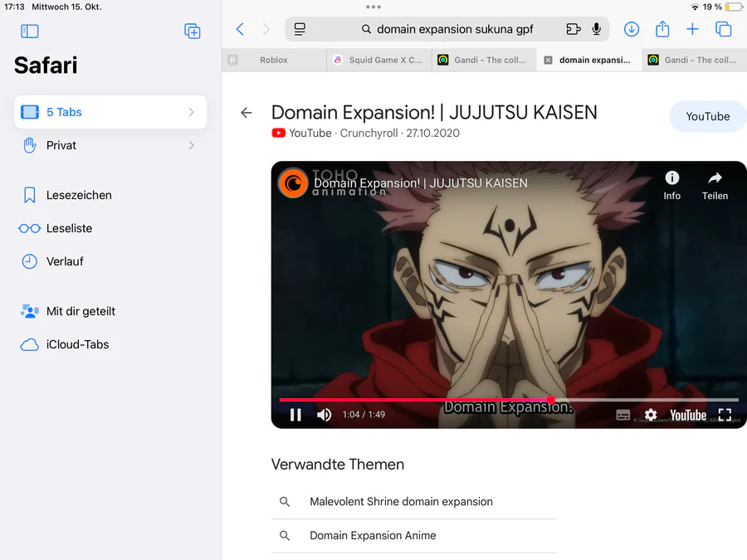
Task: Click the Domain Expansion! | JUJUTSU KAISEN heading
Action: click(434, 112)
